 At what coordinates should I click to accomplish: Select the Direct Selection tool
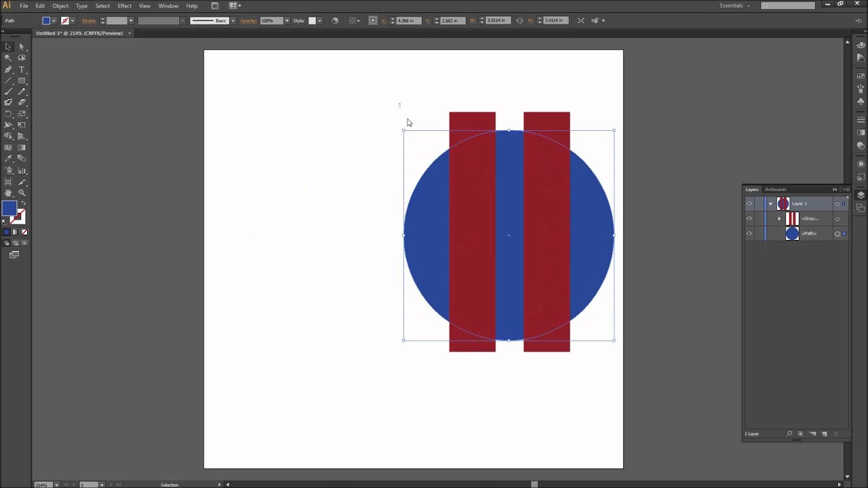point(22,47)
